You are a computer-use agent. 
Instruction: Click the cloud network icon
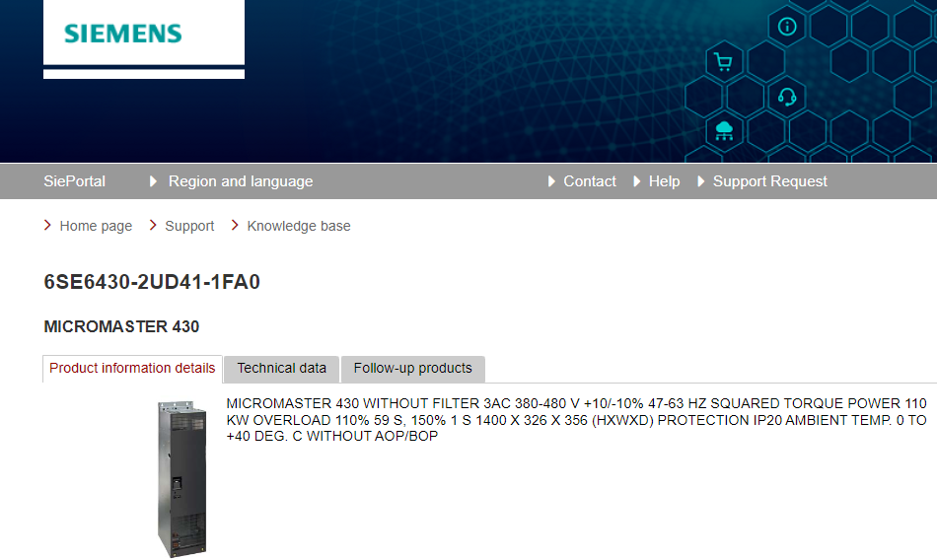click(724, 129)
